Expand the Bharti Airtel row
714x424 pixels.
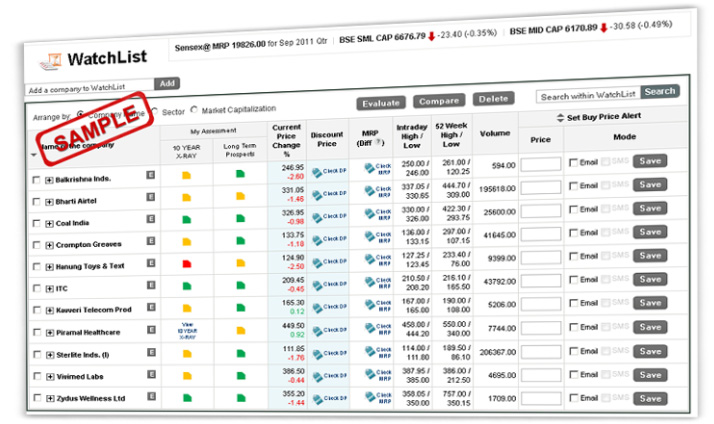point(49,202)
